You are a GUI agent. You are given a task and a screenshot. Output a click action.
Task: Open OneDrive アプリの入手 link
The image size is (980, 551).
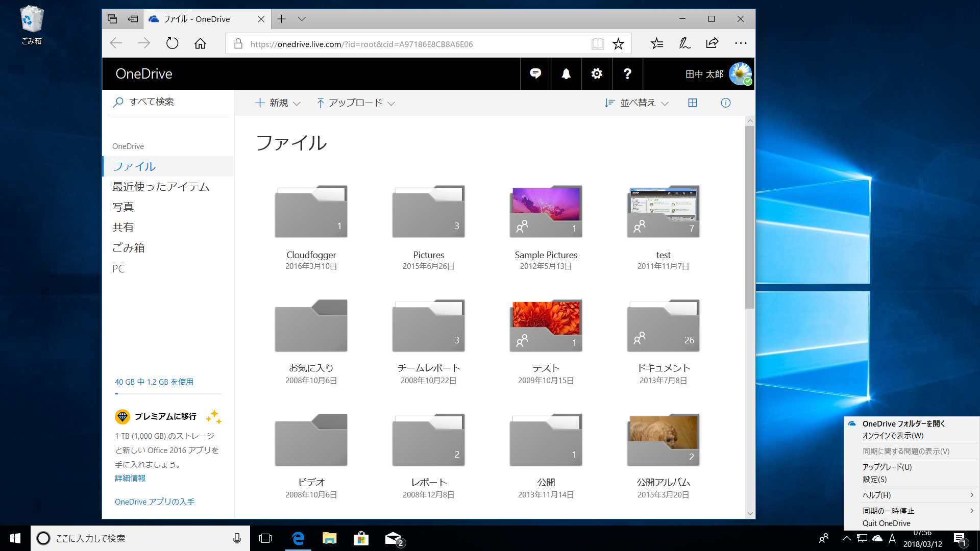coord(154,502)
